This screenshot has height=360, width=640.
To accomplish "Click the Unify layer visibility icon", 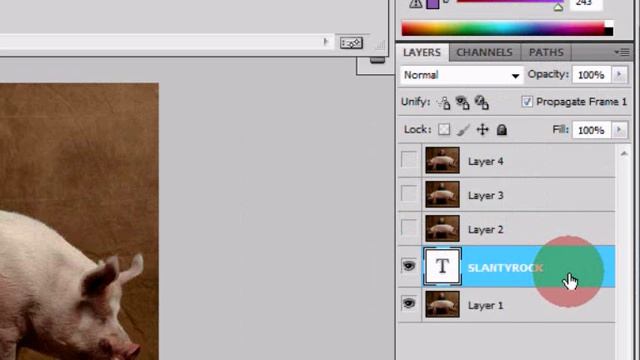I will (x=462, y=102).
